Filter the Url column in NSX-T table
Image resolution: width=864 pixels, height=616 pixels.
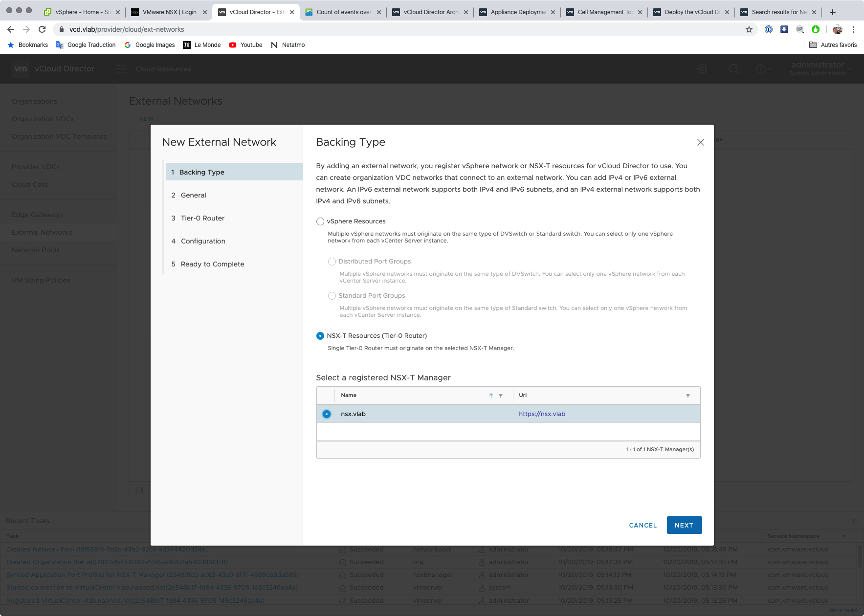click(x=688, y=396)
